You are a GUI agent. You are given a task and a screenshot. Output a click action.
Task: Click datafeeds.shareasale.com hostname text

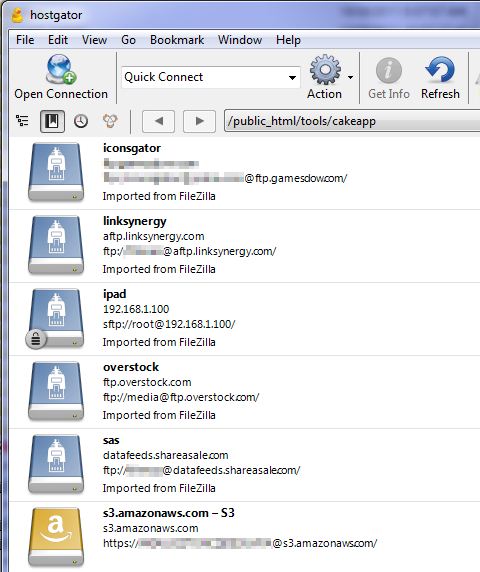coord(166,455)
